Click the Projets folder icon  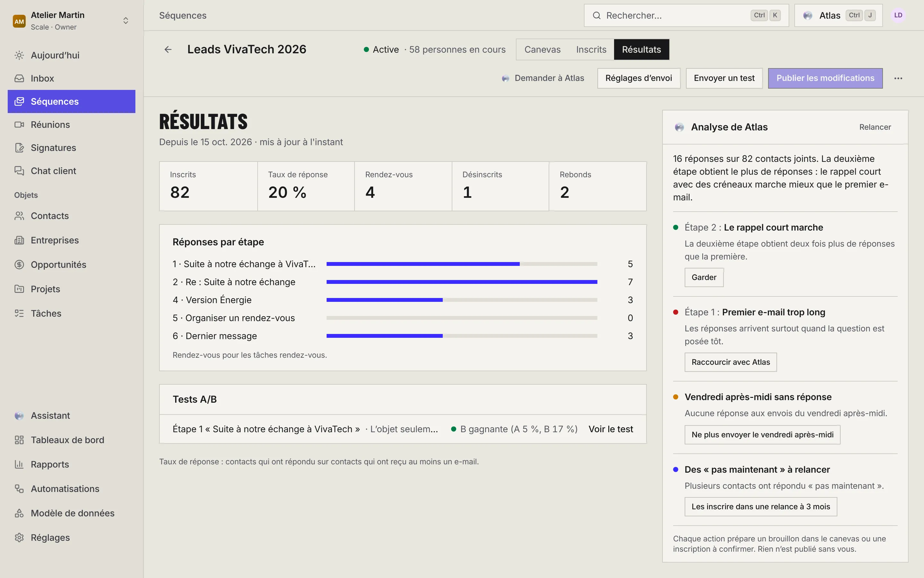pyautogui.click(x=19, y=289)
